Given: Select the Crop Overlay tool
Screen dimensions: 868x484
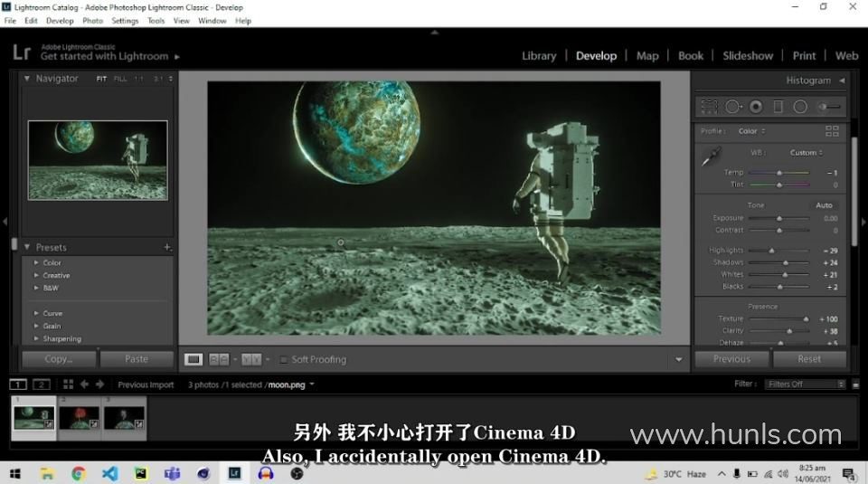Looking at the screenshot, I should coord(709,107).
